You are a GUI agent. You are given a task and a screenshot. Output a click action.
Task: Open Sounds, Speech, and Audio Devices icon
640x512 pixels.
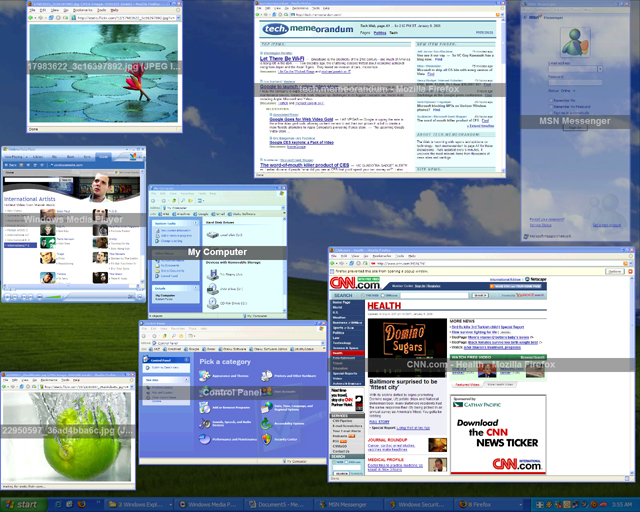pyautogui.click(x=204, y=423)
